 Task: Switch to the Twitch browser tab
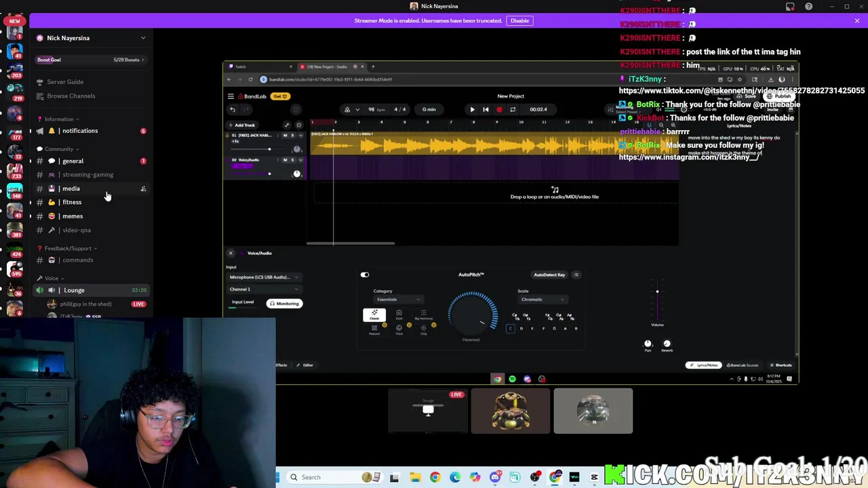tap(260, 66)
